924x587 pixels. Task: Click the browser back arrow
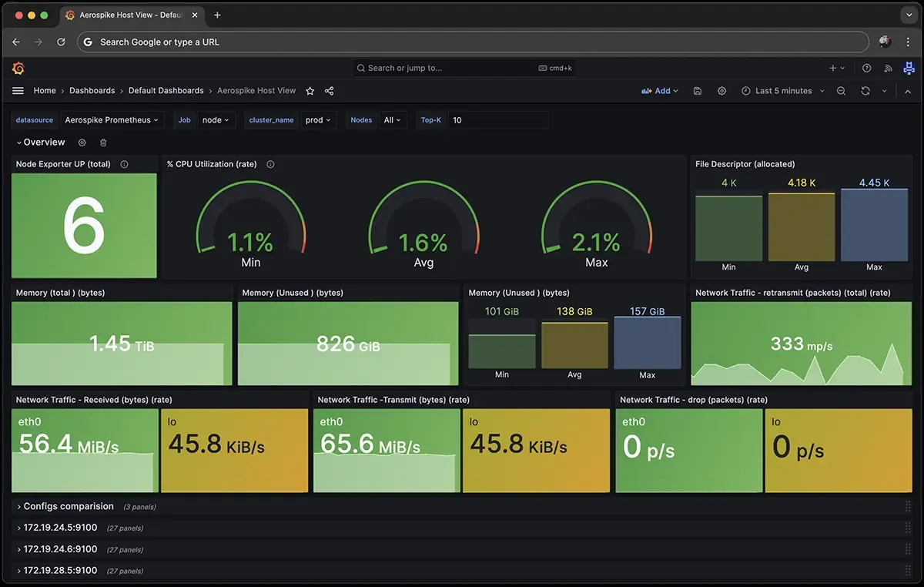tap(16, 42)
